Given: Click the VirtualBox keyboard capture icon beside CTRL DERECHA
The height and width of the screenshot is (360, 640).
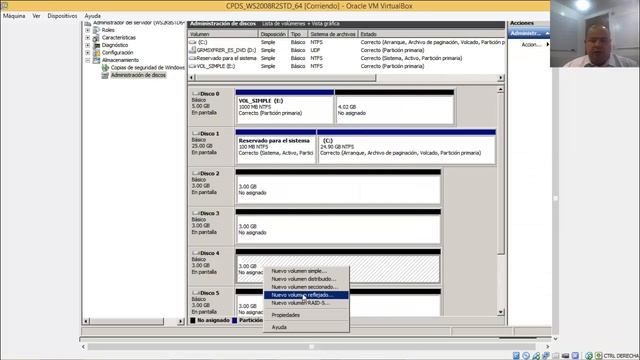Looking at the screenshot, I should pos(598,356).
